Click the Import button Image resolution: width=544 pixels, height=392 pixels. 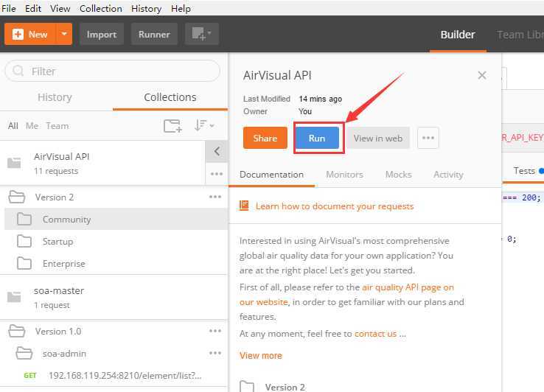(101, 34)
